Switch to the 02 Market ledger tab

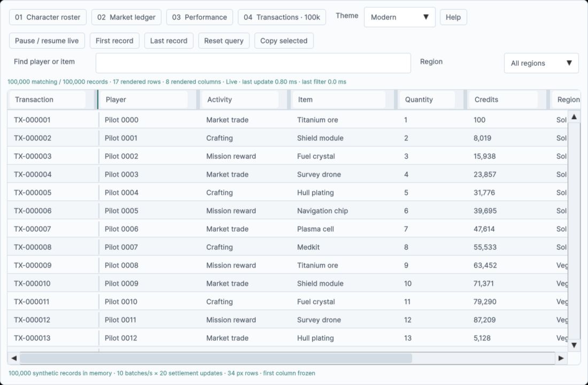coord(126,17)
